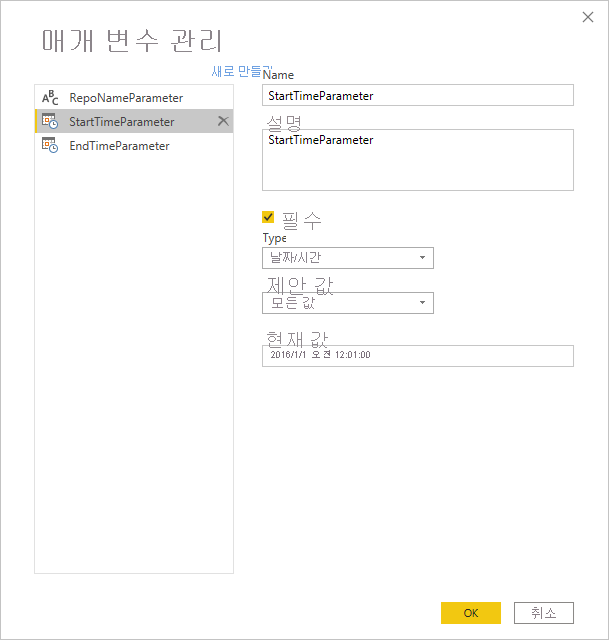Confirm changes with the OK button
Viewport: 609px width, 640px height.
click(471, 613)
